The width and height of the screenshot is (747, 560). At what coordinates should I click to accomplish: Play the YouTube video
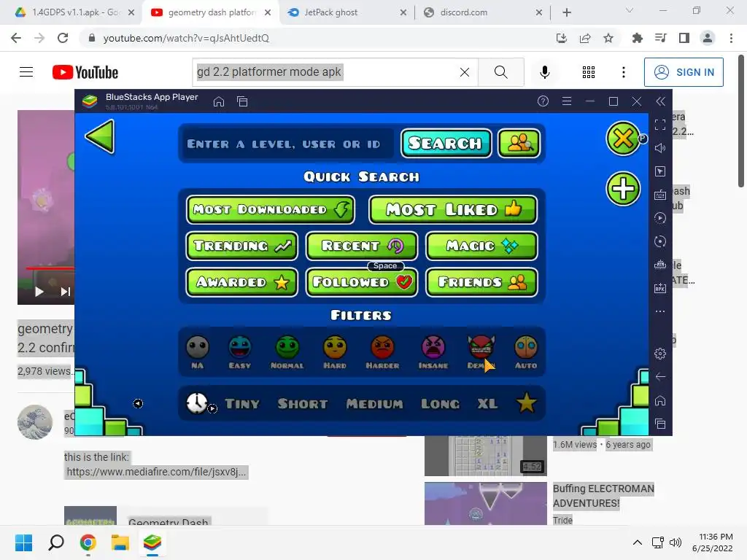pyautogui.click(x=39, y=292)
